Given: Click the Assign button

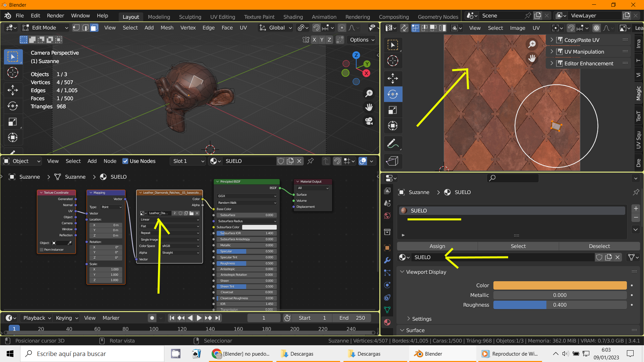Looking at the screenshot, I should pos(437,246).
